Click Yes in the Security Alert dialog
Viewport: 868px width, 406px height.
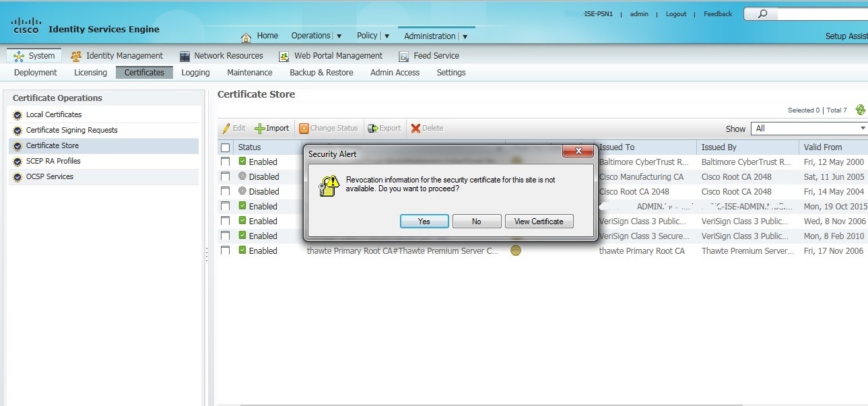tap(424, 221)
